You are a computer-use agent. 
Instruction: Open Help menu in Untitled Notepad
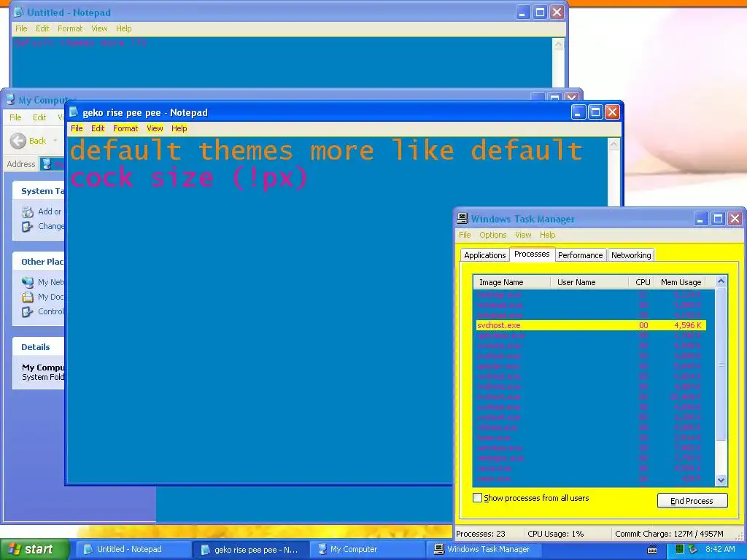pyautogui.click(x=123, y=28)
